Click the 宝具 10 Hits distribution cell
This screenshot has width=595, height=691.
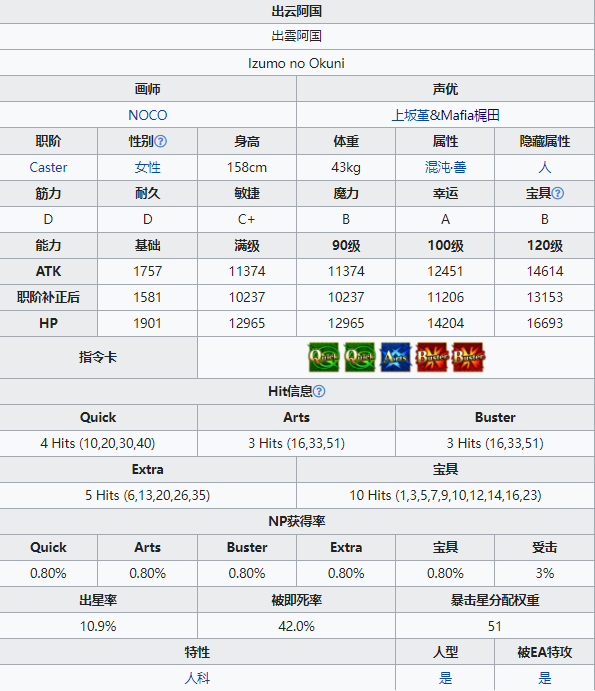click(446, 495)
